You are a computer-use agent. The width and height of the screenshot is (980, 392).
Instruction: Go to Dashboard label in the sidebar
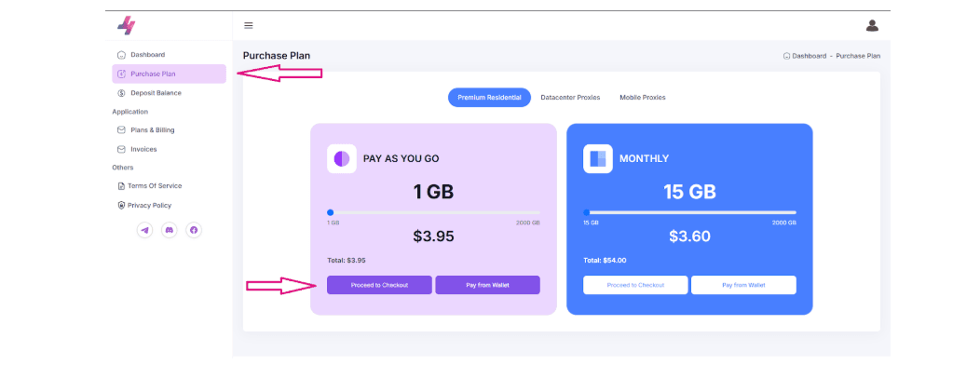(147, 55)
